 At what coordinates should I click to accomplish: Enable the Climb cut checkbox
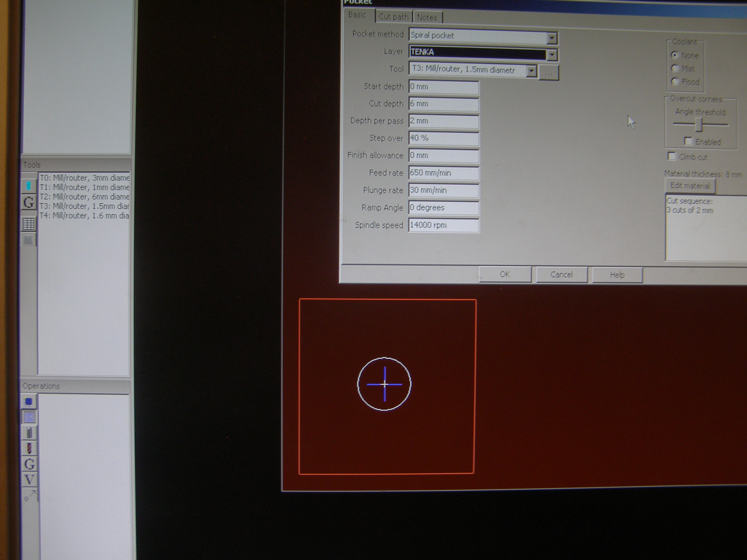pyautogui.click(x=672, y=156)
